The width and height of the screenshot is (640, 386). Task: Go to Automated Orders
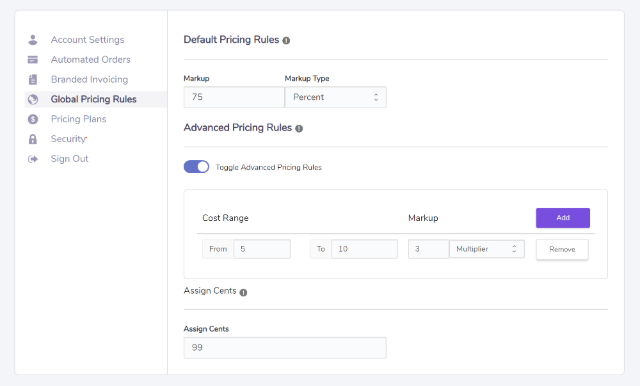pos(91,60)
